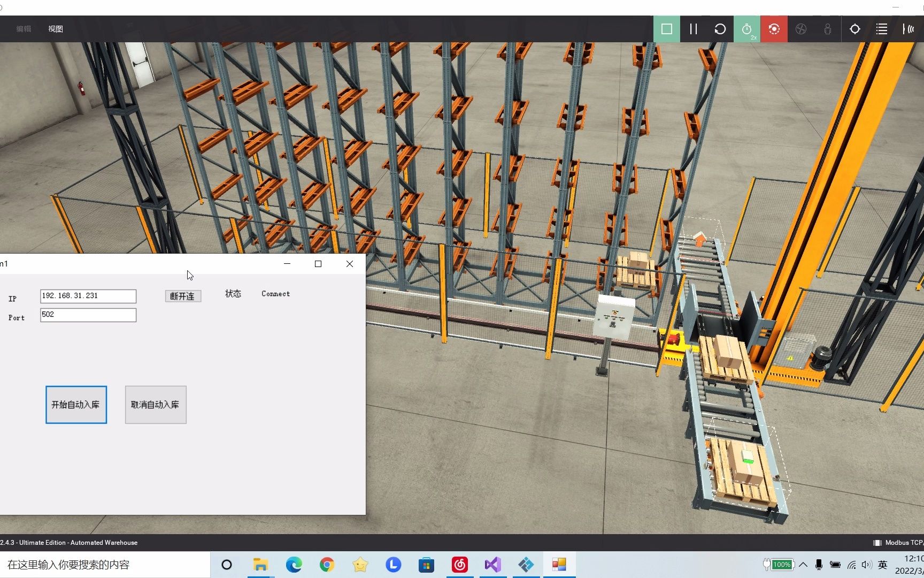Select the first-person view icon
The width and height of the screenshot is (924, 578).
[828, 29]
